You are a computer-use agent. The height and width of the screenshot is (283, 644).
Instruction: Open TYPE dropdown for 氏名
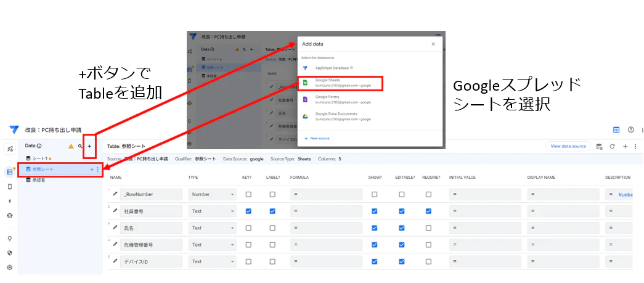[x=213, y=228]
